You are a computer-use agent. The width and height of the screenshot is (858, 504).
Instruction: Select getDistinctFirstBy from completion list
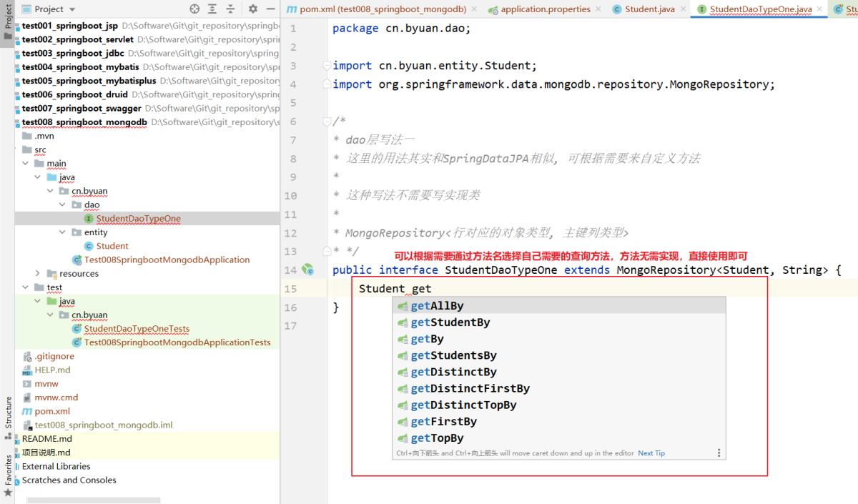470,388
